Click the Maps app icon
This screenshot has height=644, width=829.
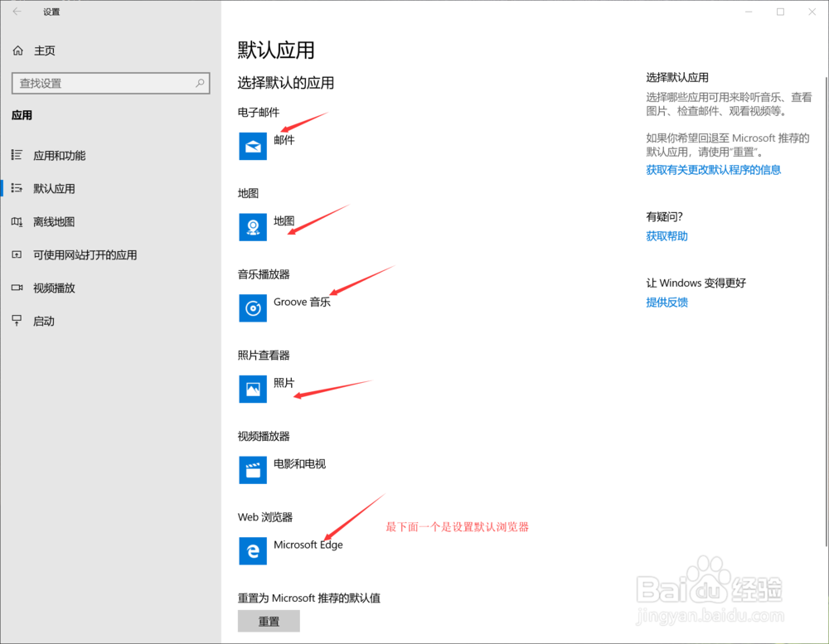[253, 227]
